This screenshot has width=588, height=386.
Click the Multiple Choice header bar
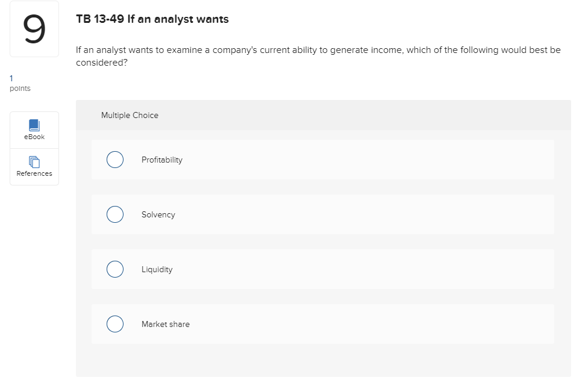323,115
